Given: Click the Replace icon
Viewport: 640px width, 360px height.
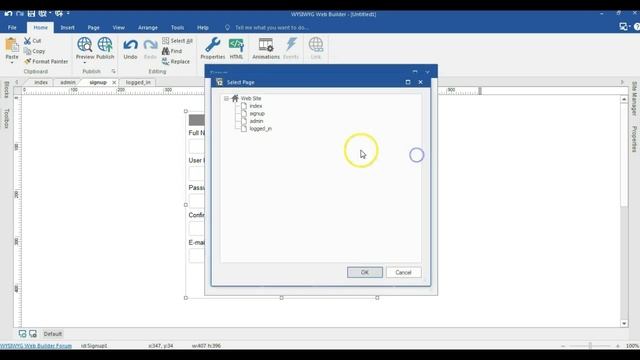Looking at the screenshot, I should tap(165, 61).
